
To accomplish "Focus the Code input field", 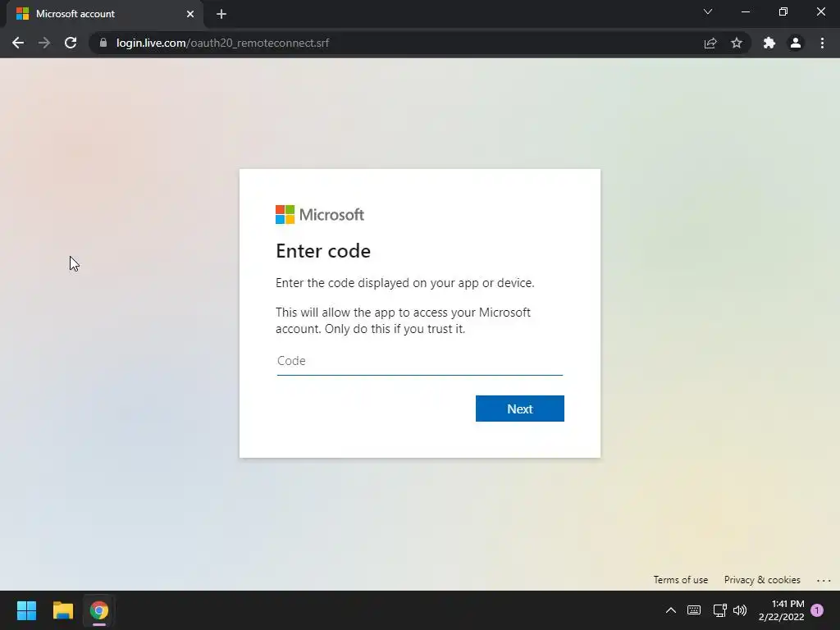I will click(419, 361).
